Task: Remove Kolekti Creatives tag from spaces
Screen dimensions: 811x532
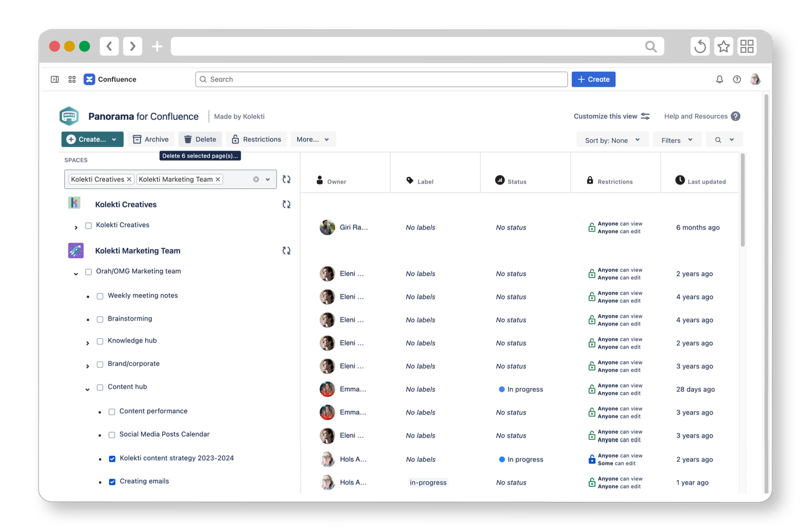Action: 129,179
